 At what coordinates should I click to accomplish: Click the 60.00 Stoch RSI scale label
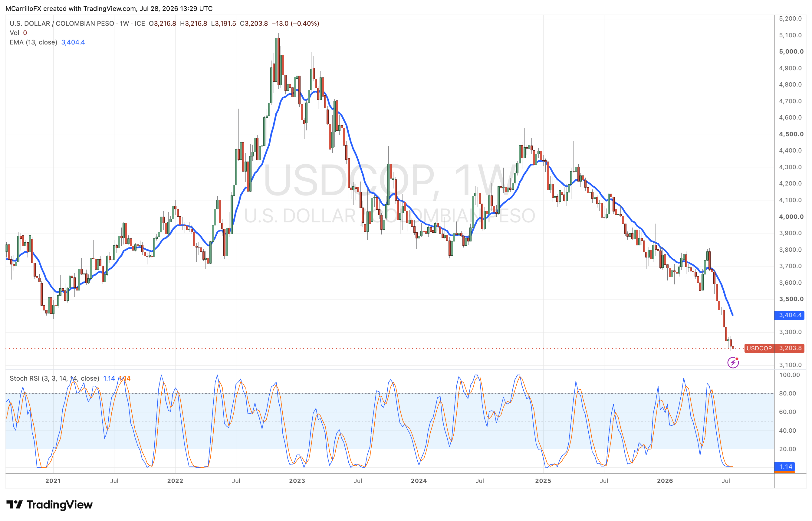pos(788,412)
